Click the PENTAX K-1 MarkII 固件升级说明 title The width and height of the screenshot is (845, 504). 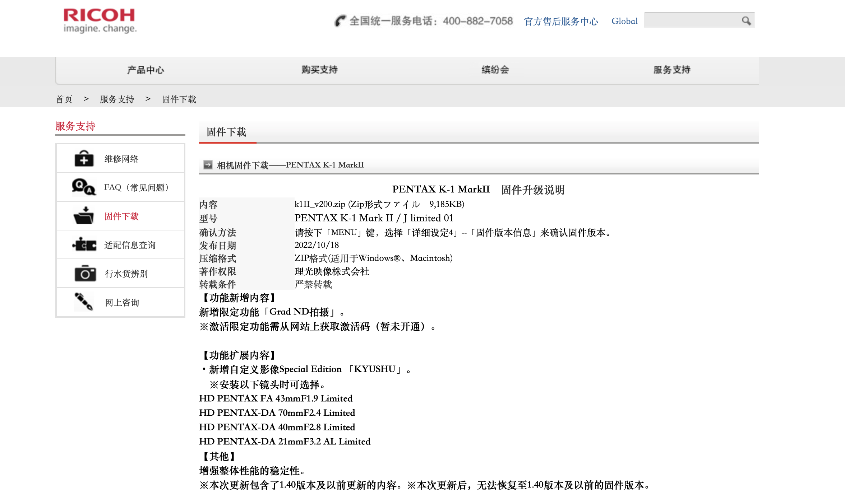pos(479,190)
